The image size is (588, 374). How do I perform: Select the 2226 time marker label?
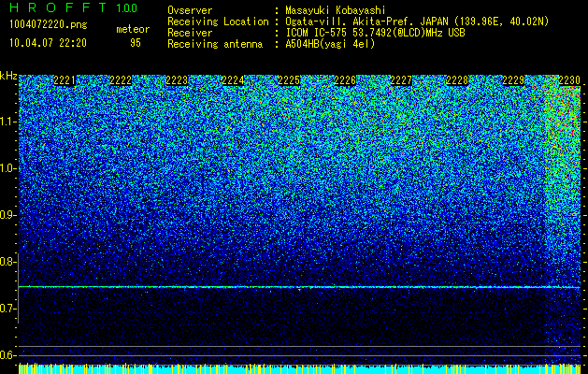pos(345,80)
